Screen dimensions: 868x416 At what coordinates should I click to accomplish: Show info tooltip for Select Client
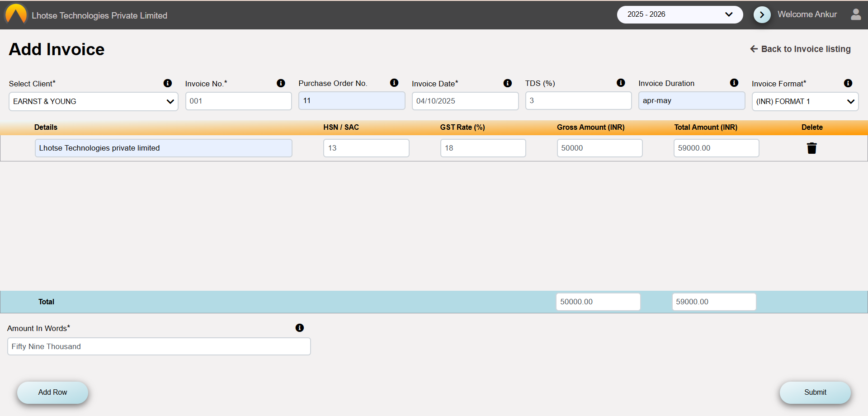click(168, 83)
